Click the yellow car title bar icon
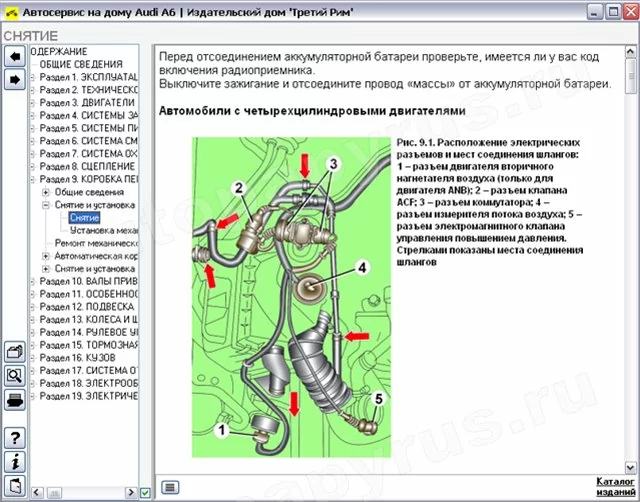The image size is (640, 502). [x=12, y=13]
